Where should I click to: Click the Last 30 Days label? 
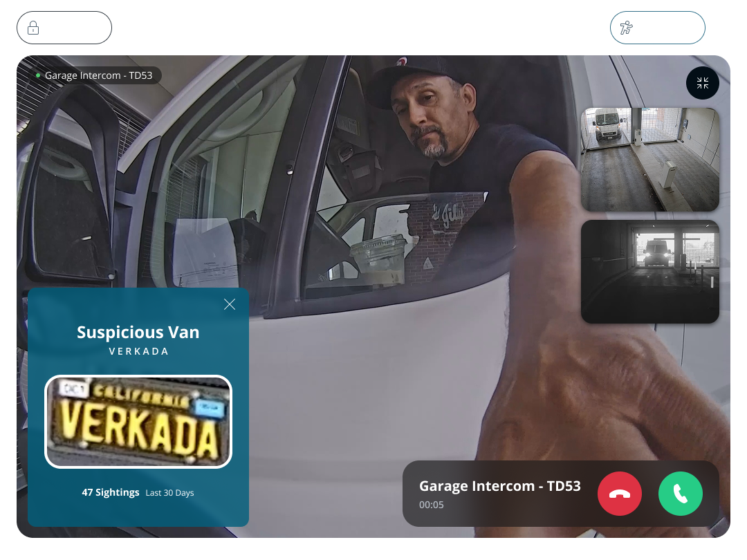(169, 493)
